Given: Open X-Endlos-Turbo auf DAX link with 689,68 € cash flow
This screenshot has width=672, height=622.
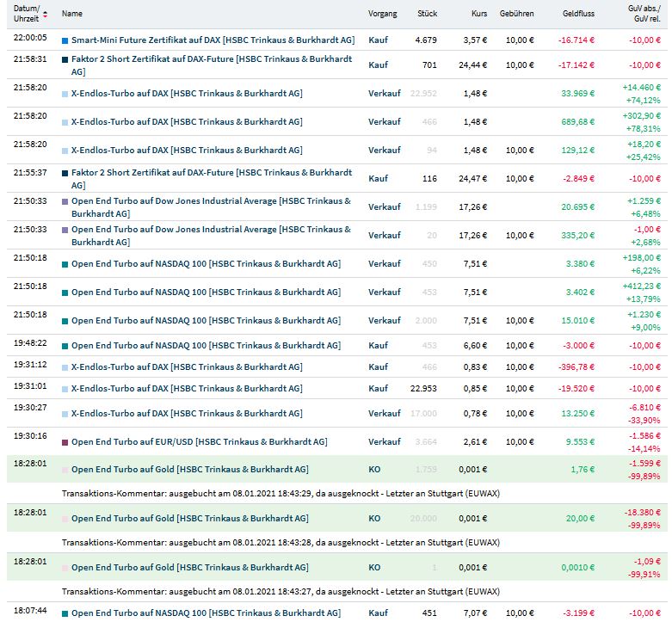Looking at the screenshot, I should click(187, 121).
